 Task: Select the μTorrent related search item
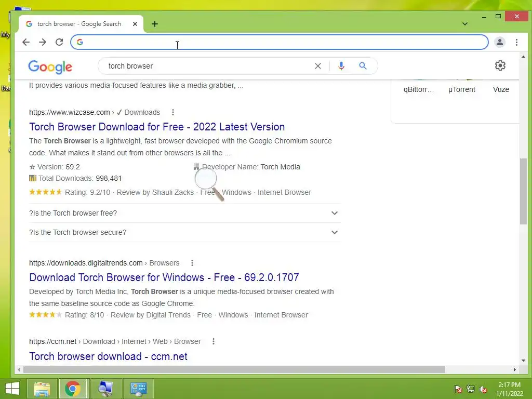461,89
